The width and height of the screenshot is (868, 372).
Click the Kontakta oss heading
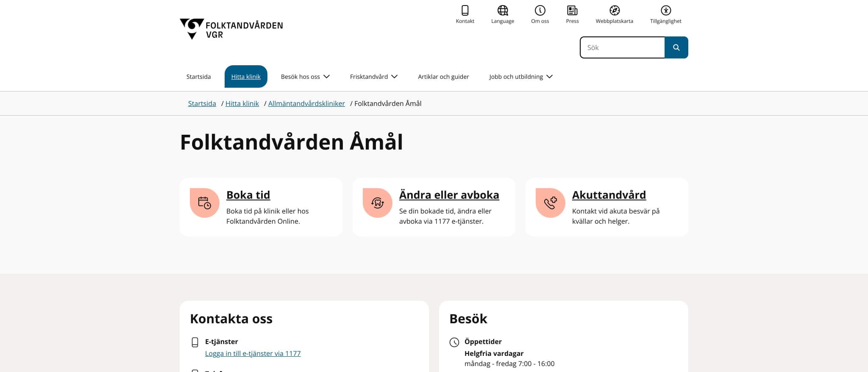tap(231, 319)
